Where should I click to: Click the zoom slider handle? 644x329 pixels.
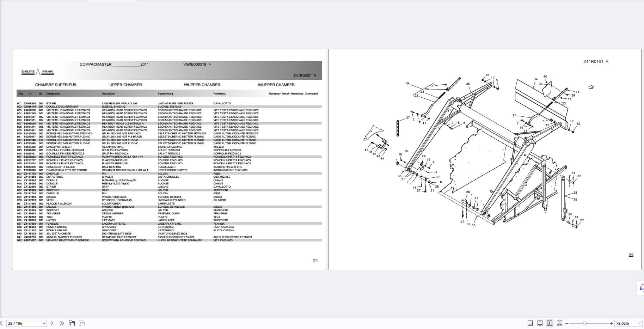[585, 323]
